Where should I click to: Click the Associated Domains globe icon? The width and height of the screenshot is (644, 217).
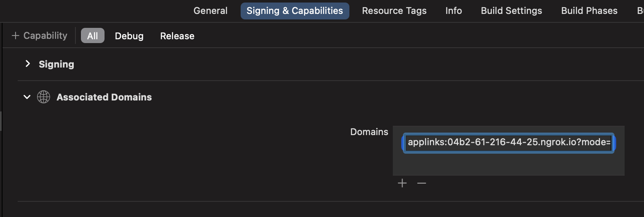click(x=43, y=97)
